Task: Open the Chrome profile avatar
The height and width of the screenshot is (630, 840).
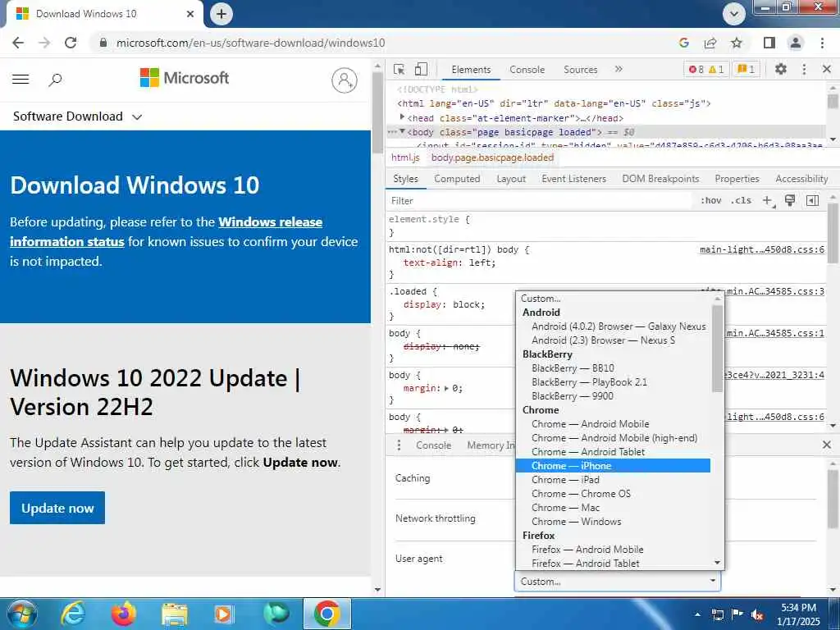Action: (x=796, y=43)
